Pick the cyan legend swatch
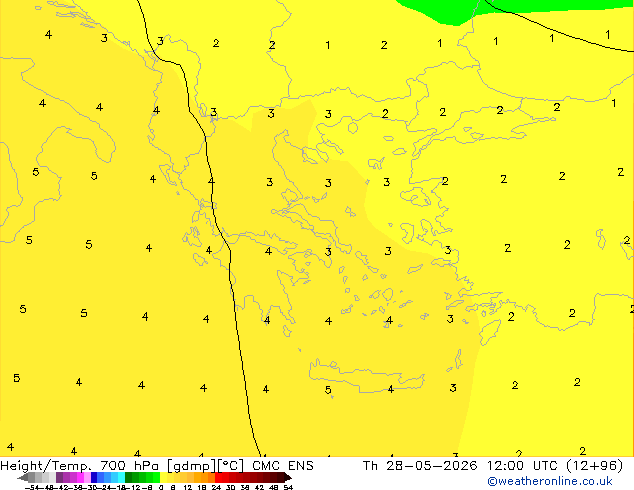Image resolution: width=634 pixels, height=490 pixels. pyautogui.click(x=121, y=477)
